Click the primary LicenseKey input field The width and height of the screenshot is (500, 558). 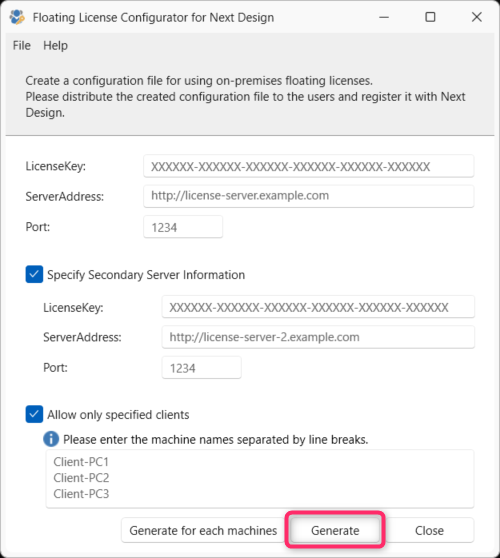309,166
